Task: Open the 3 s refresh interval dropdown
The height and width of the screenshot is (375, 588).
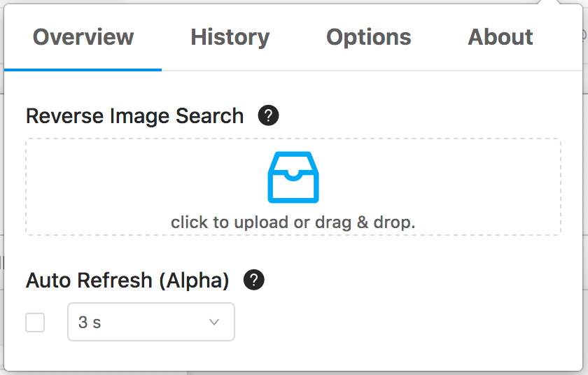Action: pos(151,322)
